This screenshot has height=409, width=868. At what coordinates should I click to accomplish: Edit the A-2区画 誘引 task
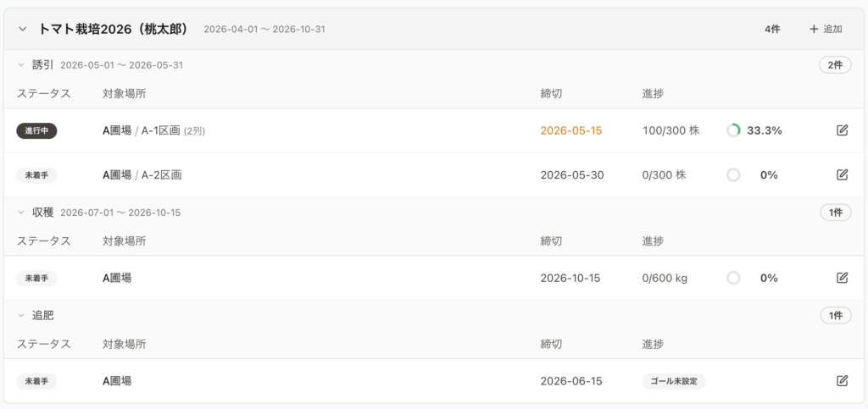pos(842,174)
